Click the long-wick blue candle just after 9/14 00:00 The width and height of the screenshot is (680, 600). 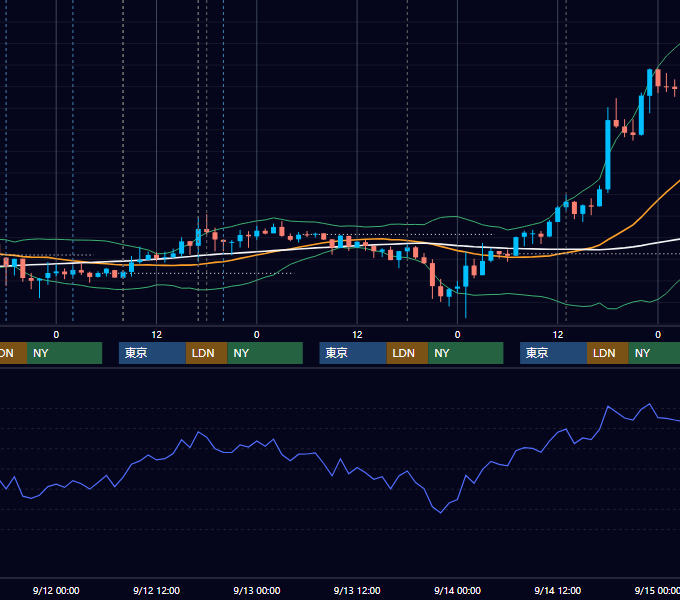tap(466, 276)
